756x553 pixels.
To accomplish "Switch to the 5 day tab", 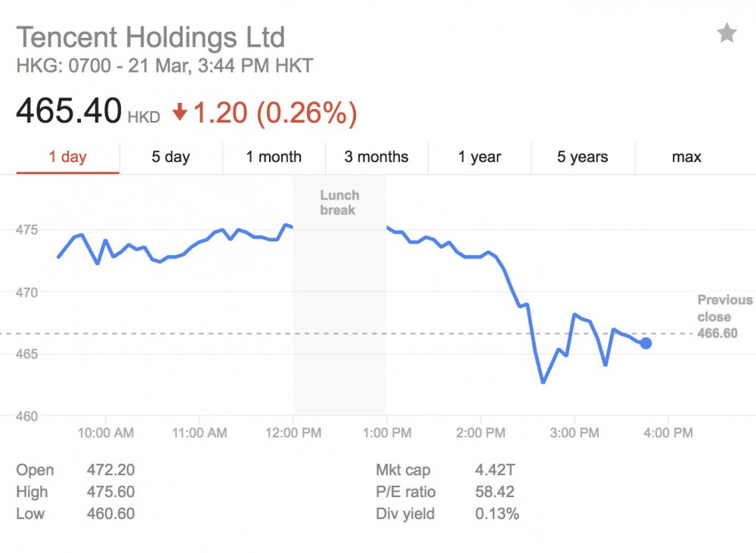I will click(x=171, y=157).
